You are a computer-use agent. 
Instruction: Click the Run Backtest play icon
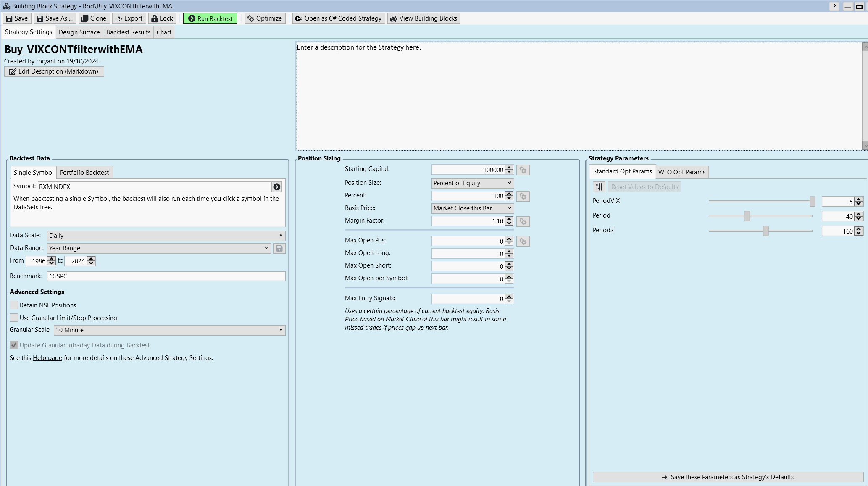point(192,18)
